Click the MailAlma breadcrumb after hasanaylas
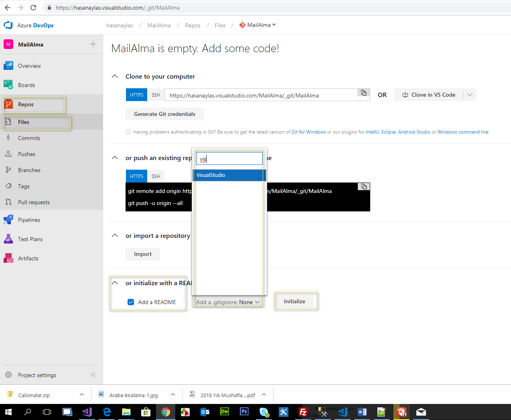The image size is (511, 420). pos(159,25)
